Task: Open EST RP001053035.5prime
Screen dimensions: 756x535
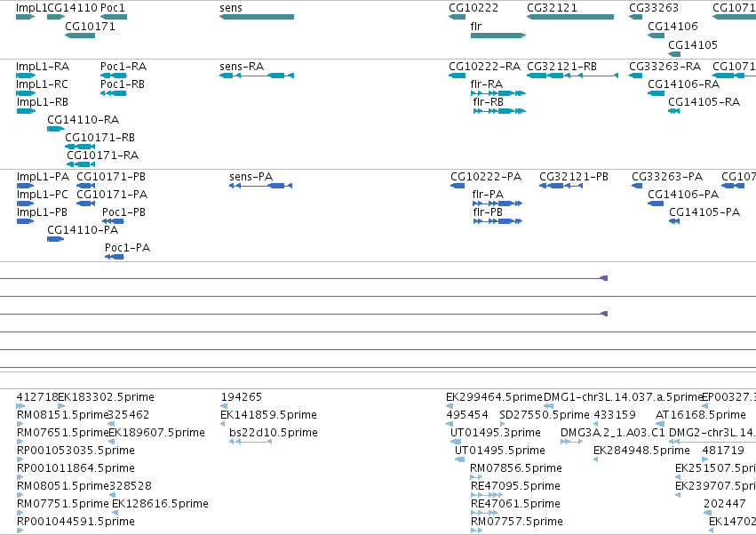Action: [x=76, y=451]
